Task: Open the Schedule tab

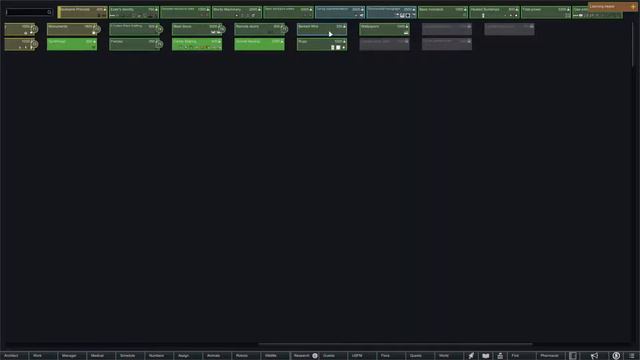Action: [x=131, y=356]
